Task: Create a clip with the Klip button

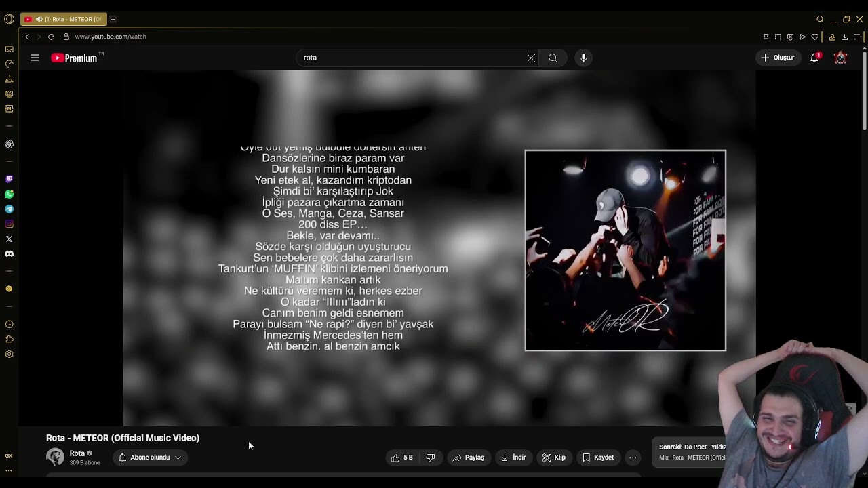Action: tap(554, 457)
